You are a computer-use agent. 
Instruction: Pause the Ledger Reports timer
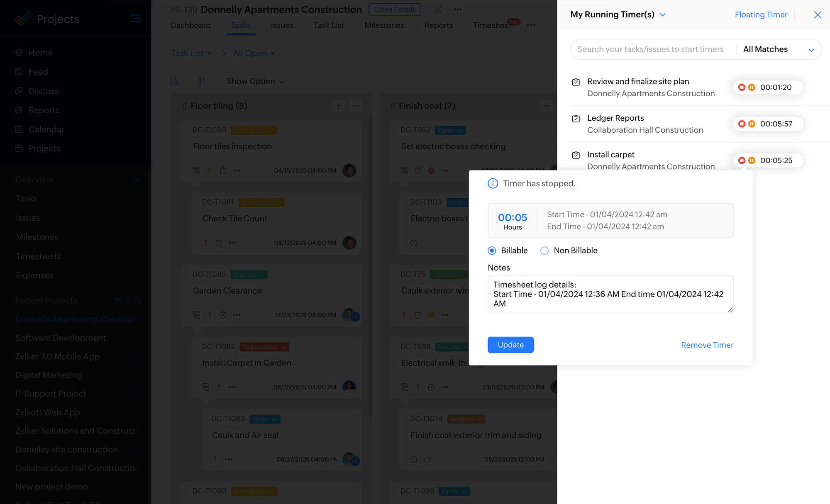[x=752, y=124]
